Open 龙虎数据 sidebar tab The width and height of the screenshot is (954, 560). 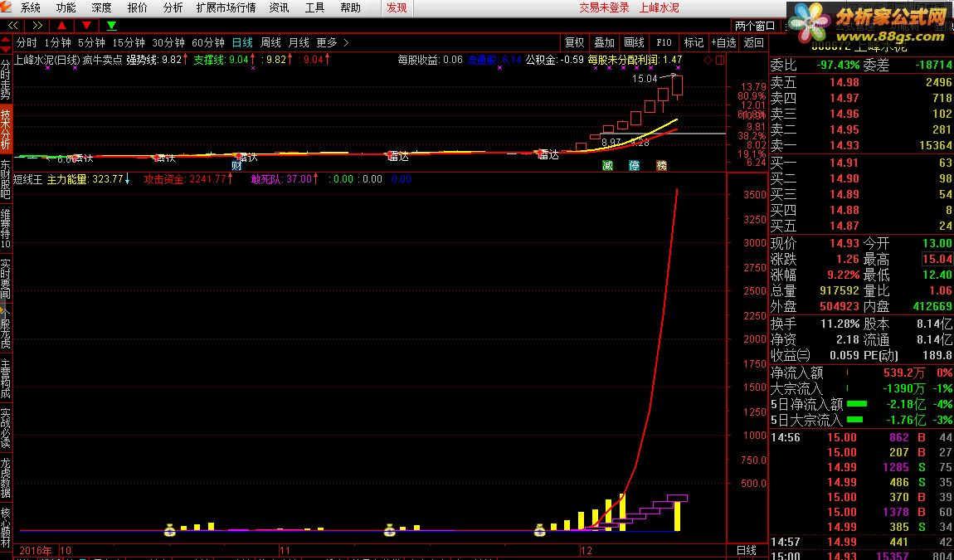pyautogui.click(x=6, y=478)
